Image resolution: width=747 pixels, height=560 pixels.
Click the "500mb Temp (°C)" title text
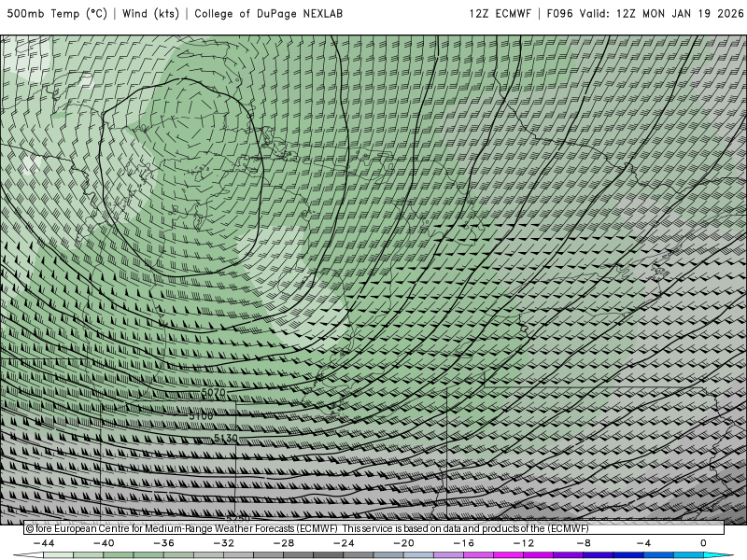point(57,14)
